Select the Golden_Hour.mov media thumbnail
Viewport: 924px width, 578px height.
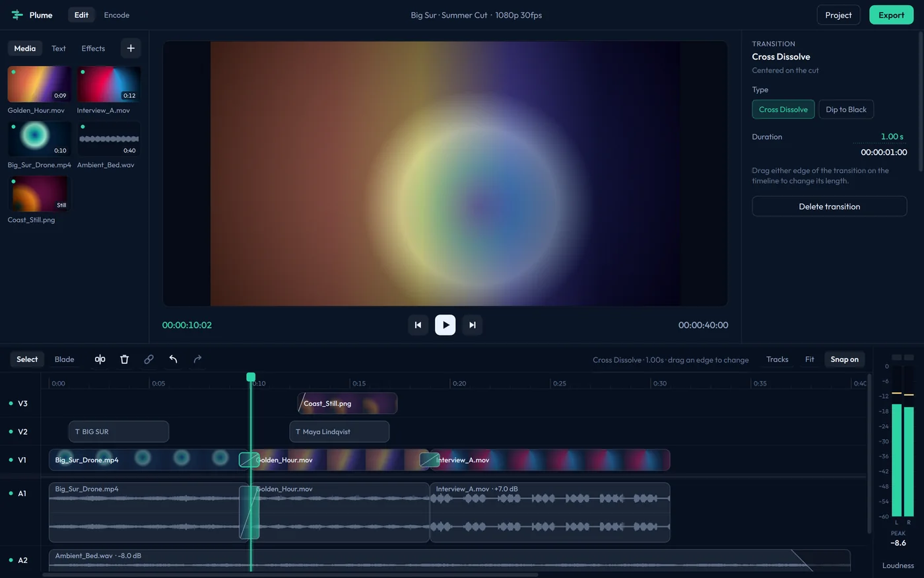(39, 84)
